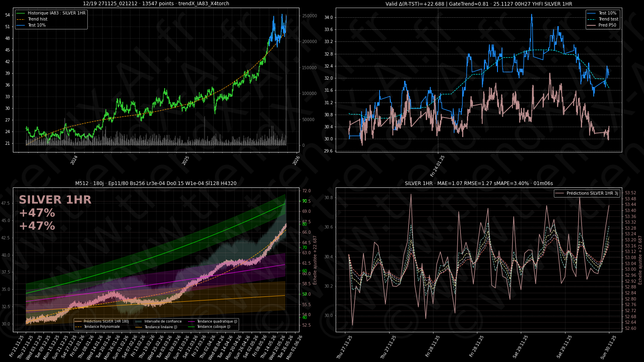This screenshot has height=362, width=644.
Task: Click the 'Tendance cubique (J)' legend entry
Action: click(x=213, y=327)
